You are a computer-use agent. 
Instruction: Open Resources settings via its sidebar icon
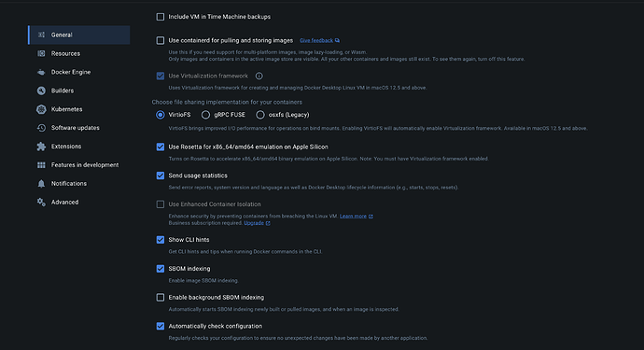coord(41,53)
